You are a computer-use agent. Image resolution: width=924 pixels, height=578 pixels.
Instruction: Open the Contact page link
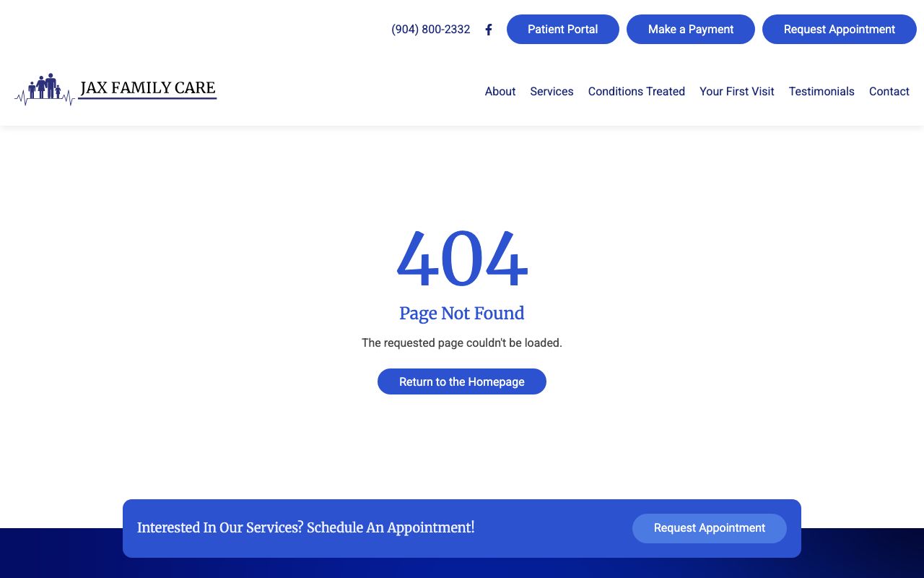point(889,91)
